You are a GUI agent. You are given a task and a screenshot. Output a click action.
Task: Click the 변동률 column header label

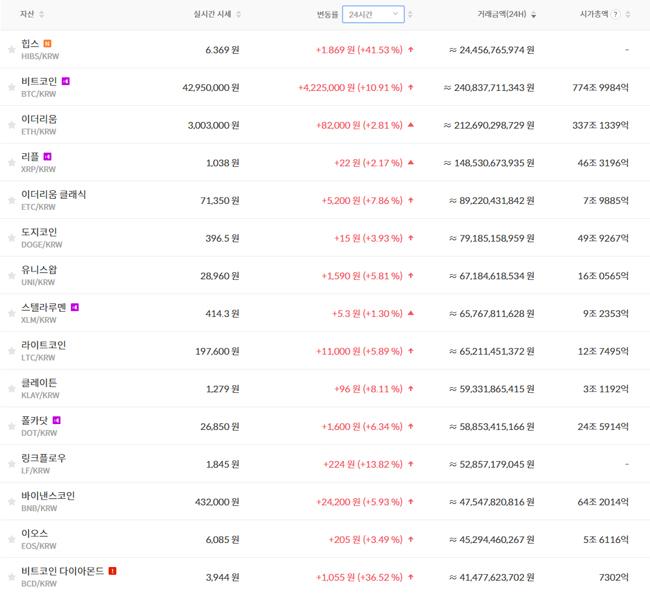tap(327, 15)
